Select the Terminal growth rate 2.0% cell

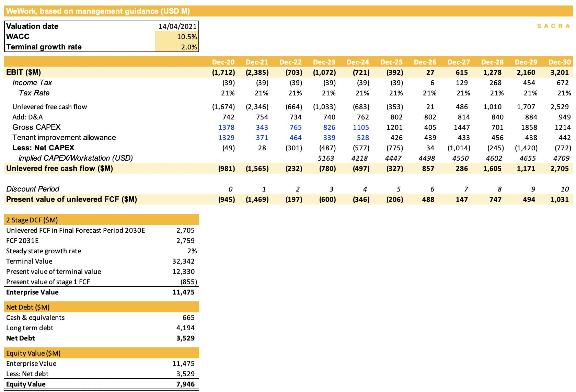(x=177, y=47)
